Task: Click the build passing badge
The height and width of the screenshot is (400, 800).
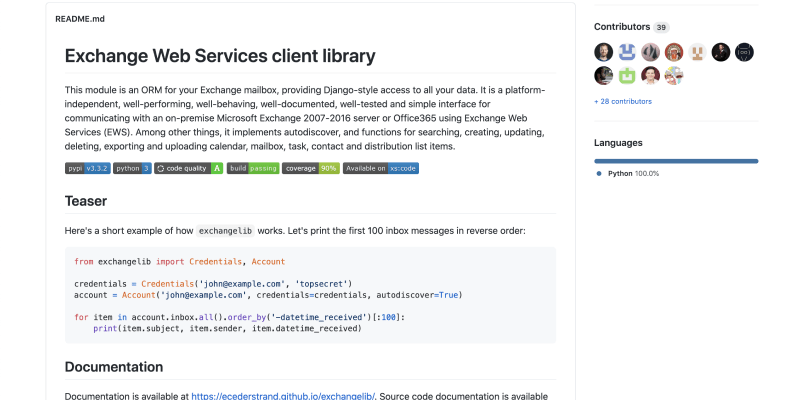Action: [253, 169]
